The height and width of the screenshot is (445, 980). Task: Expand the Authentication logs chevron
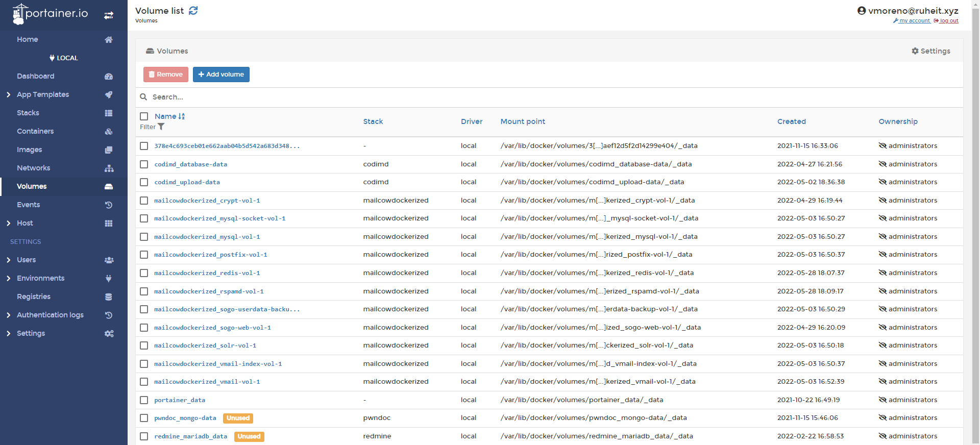(9, 315)
